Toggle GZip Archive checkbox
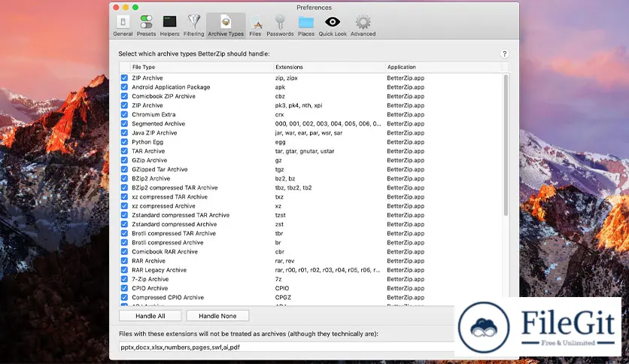Image resolution: width=629 pixels, height=364 pixels. (x=124, y=160)
